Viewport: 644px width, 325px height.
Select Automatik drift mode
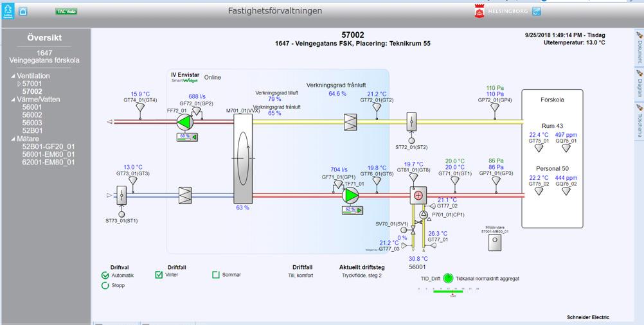tap(105, 276)
